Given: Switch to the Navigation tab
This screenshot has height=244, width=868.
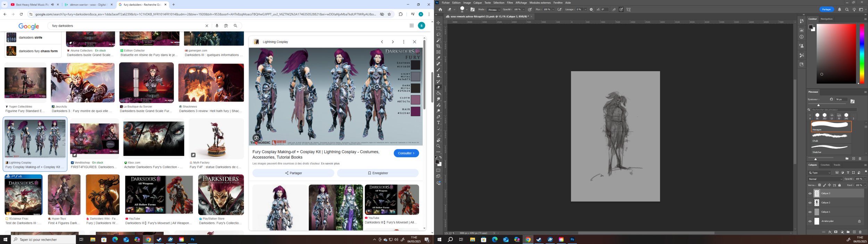Looking at the screenshot, I should pyautogui.click(x=827, y=19).
